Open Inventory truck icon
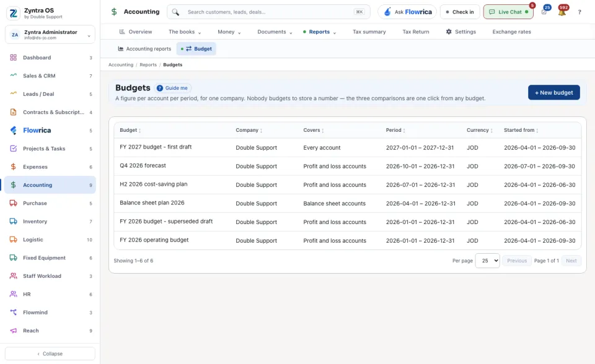595x364 pixels. click(x=13, y=222)
